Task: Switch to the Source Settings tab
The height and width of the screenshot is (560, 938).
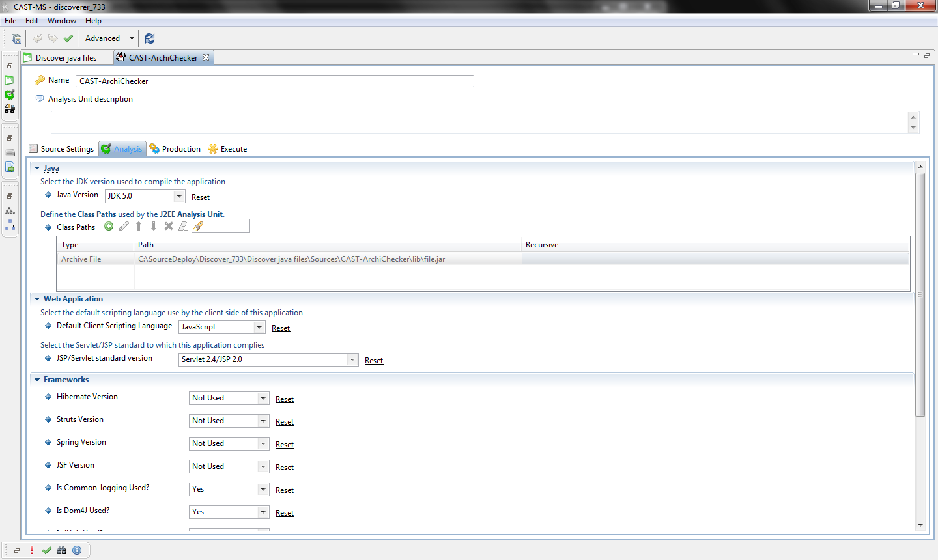Action: coord(62,149)
